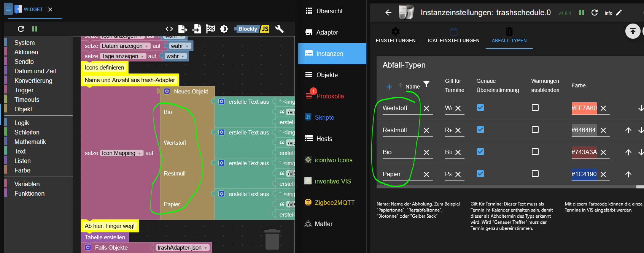Click the Restmüll name input field
This screenshot has width=644, height=253.
(x=399, y=130)
